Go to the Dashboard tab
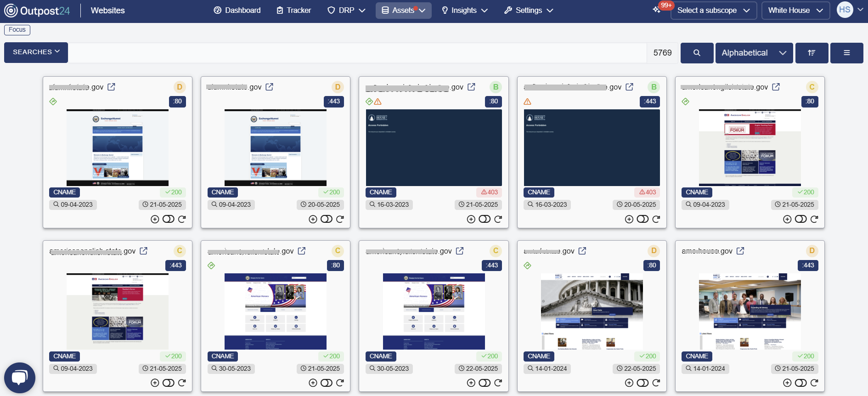 237,10
